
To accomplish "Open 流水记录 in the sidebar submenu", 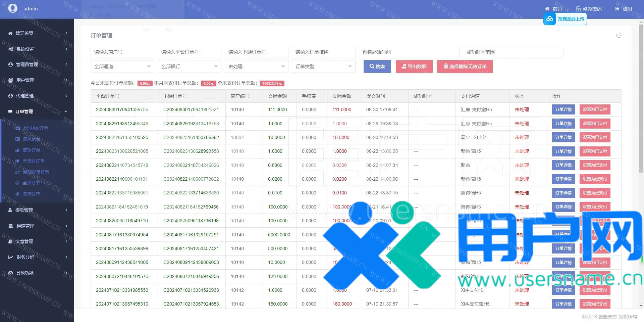I will (32, 139).
